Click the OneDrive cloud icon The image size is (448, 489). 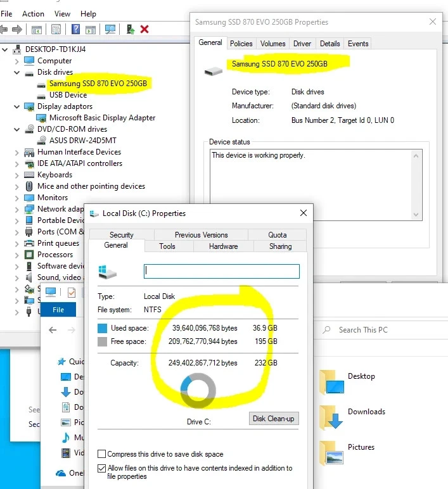coord(61,473)
